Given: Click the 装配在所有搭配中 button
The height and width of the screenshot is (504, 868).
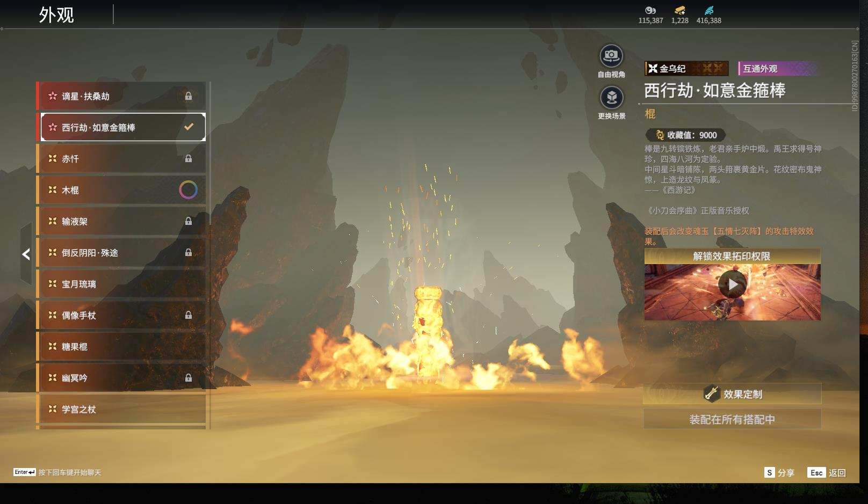Looking at the screenshot, I should tap(732, 419).
